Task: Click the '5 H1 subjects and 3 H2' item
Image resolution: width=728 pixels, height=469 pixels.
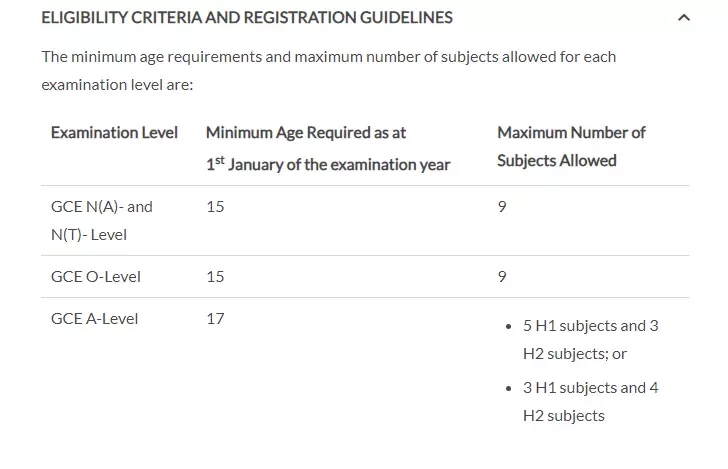Action: [591, 340]
